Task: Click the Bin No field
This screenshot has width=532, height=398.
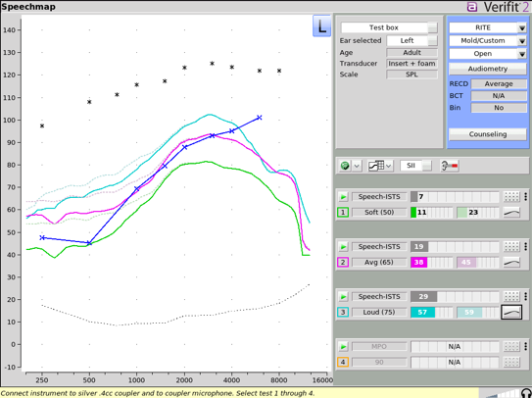Action: point(499,108)
